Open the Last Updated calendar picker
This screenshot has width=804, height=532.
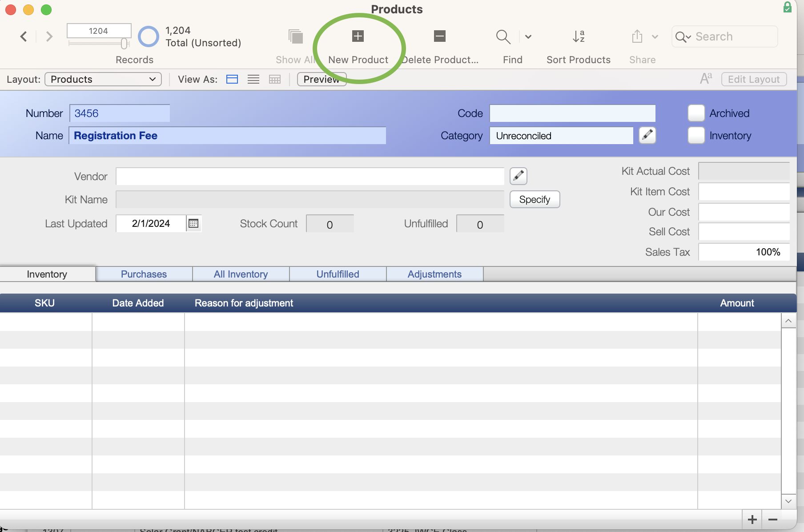pyautogui.click(x=193, y=223)
